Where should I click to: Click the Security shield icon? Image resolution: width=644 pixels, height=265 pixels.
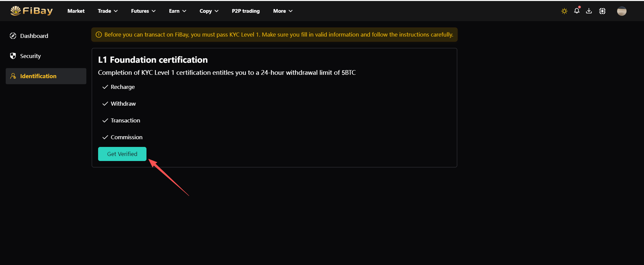coord(13,56)
